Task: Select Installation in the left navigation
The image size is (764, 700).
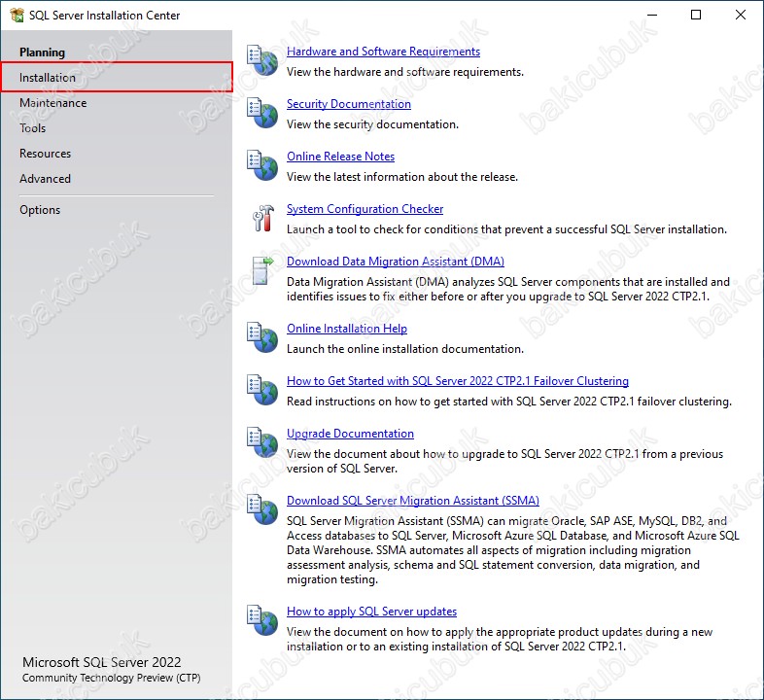Action: [x=48, y=78]
